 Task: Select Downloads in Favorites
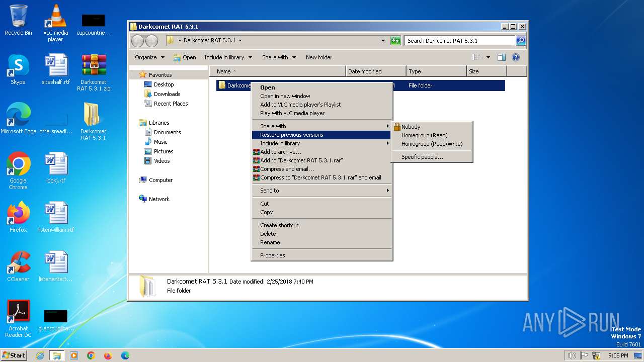167,94
